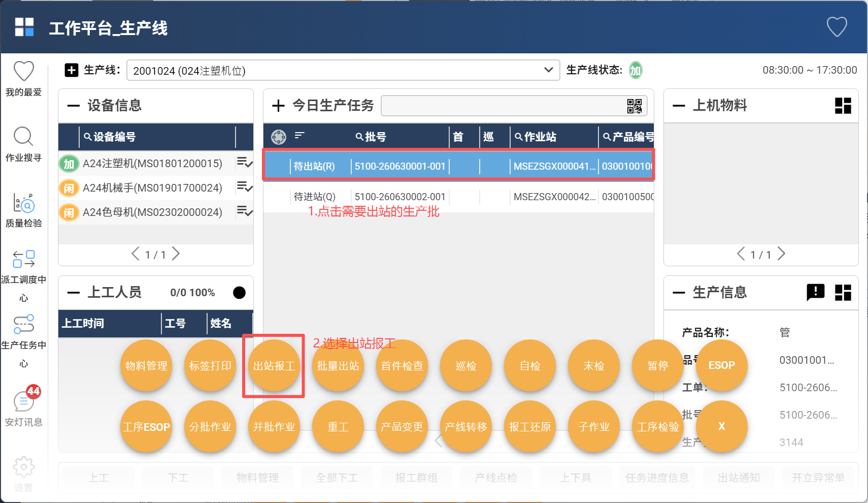Click 产线转移 round button

tap(466, 426)
